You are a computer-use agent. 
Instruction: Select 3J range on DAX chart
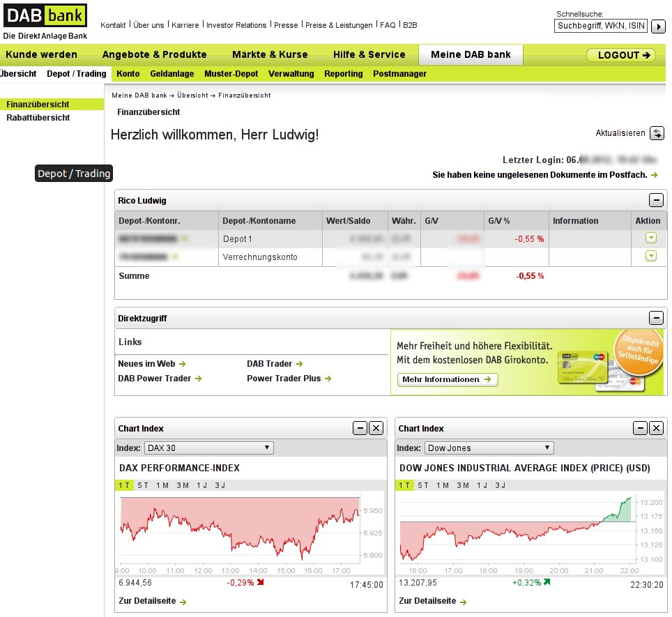pos(220,485)
